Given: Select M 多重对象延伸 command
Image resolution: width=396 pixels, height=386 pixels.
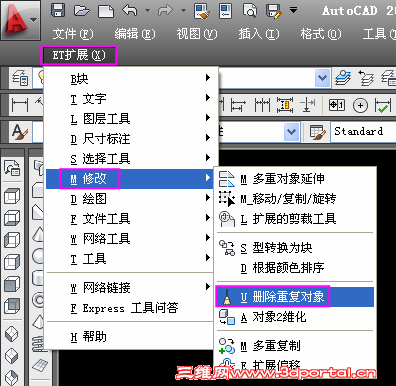Looking at the screenshot, I should tap(295, 179).
